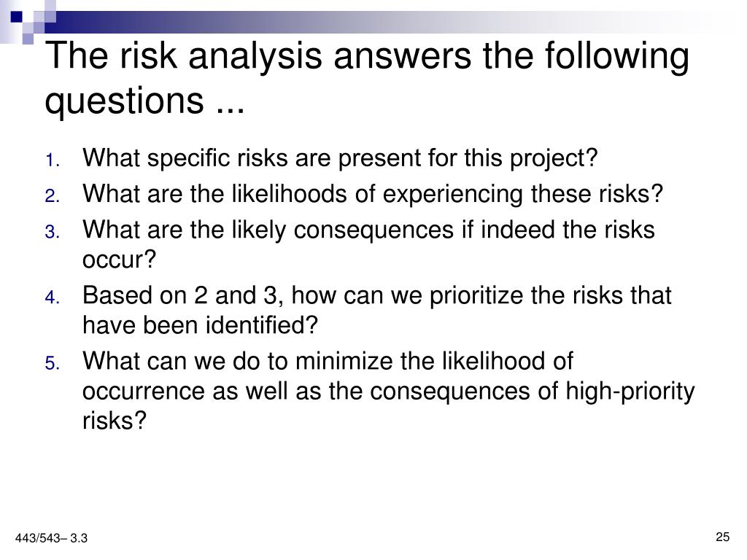This screenshot has height=560, width=747.
Task: Click the 'occurrence as well as the consequences' line
Action: 388,392
